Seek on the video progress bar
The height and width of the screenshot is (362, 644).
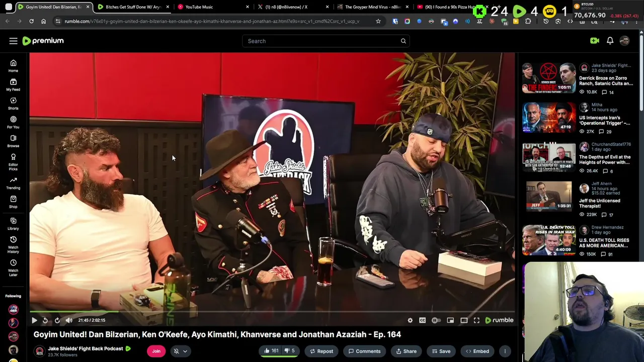coord(272,312)
